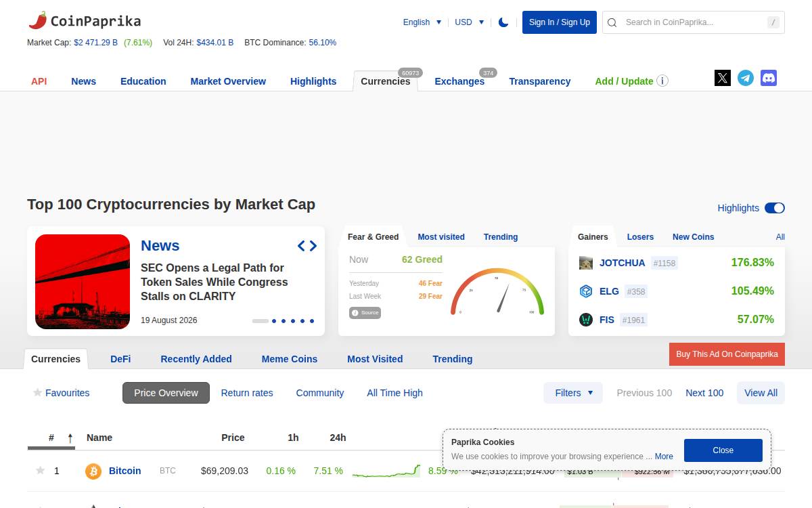Open the API nav link
The height and width of the screenshot is (508, 812).
[x=39, y=81]
